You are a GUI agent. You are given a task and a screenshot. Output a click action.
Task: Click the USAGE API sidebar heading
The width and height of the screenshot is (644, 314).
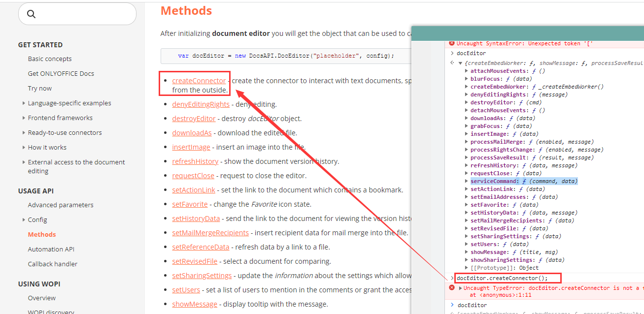pos(36,191)
